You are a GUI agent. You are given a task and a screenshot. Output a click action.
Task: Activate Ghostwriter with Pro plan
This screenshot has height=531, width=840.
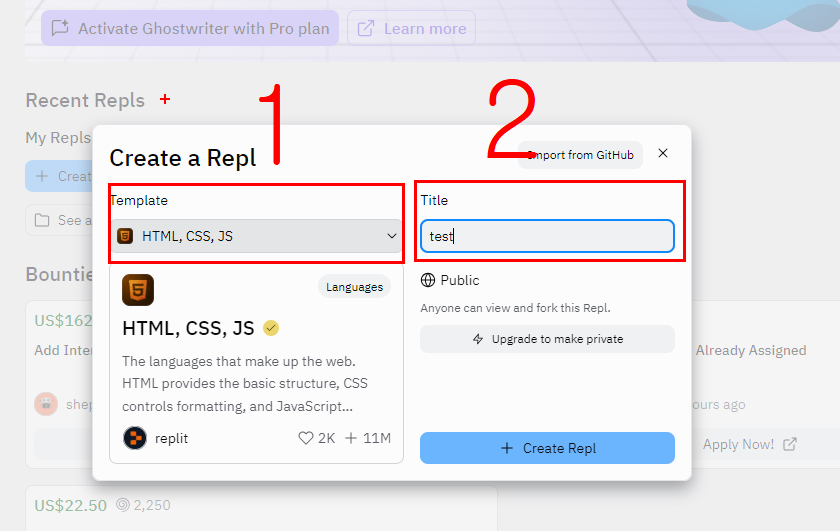(190, 28)
